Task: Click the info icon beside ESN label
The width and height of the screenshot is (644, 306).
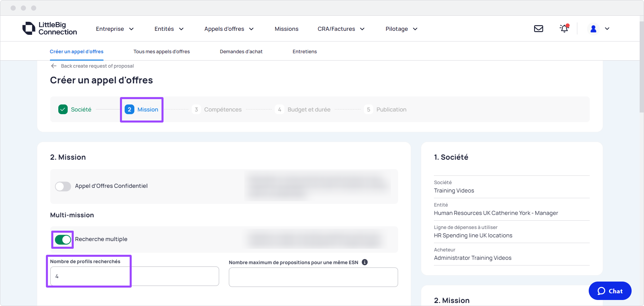Action: tap(365, 262)
